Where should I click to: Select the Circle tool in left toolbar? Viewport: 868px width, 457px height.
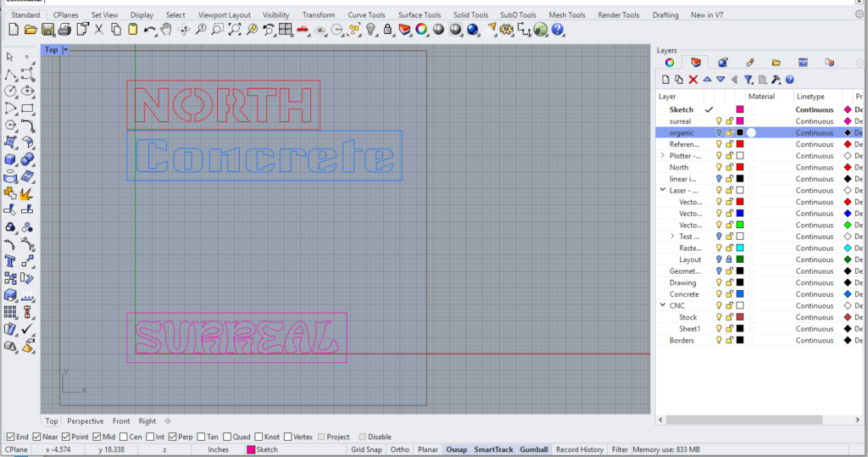coord(10,91)
